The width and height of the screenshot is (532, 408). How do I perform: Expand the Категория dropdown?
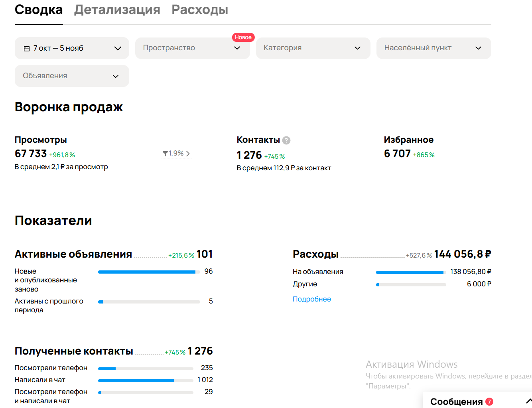[x=313, y=48]
